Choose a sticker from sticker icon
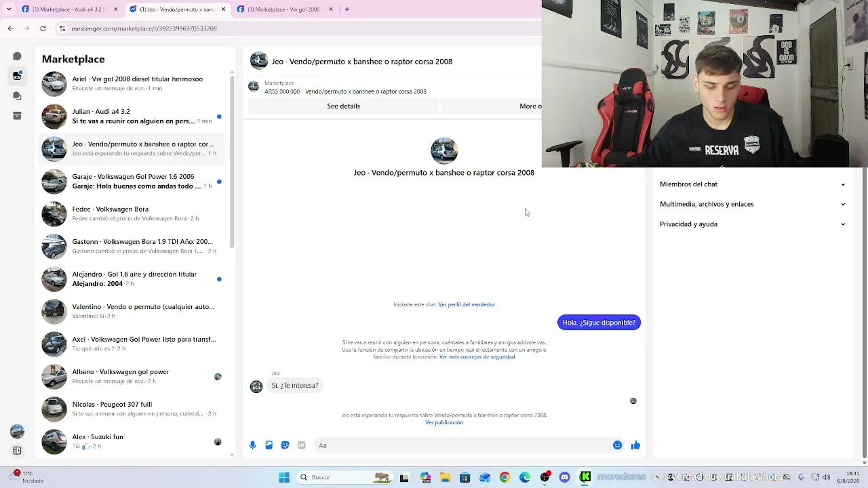The height and width of the screenshot is (488, 868). coord(285,445)
